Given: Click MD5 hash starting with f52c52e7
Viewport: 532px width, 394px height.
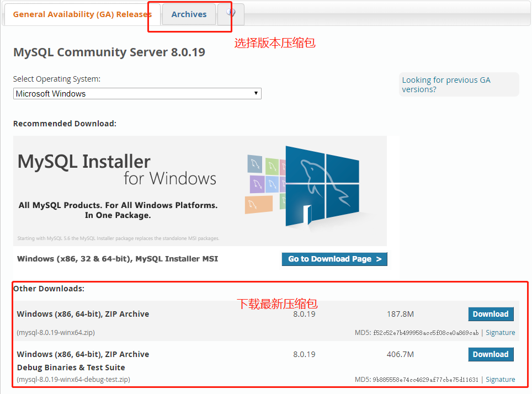Looking at the screenshot, I should tap(426, 333).
